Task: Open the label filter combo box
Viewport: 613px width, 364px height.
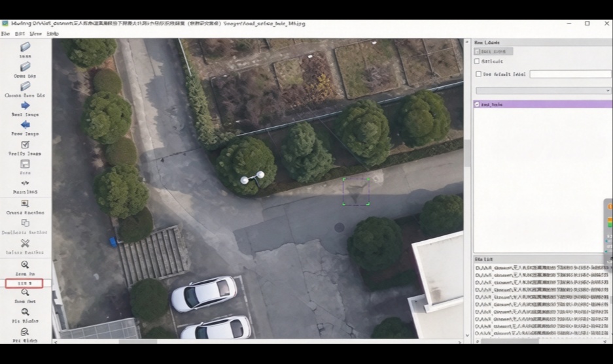Action: pyautogui.click(x=544, y=91)
